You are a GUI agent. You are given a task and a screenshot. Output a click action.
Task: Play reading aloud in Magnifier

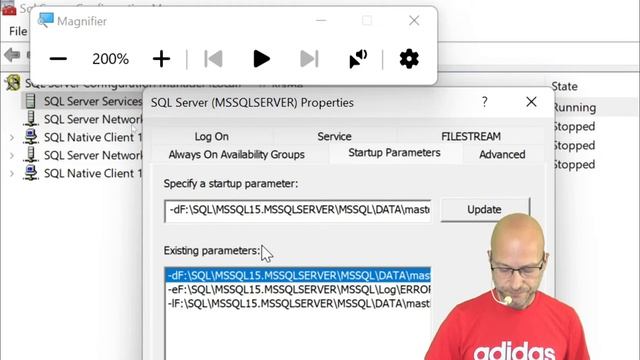(x=261, y=59)
